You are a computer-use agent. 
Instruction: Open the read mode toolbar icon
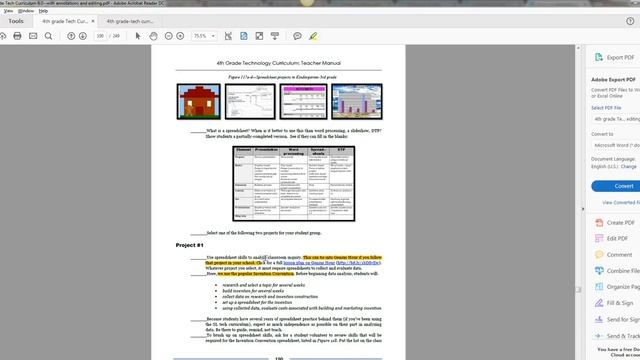click(275, 36)
